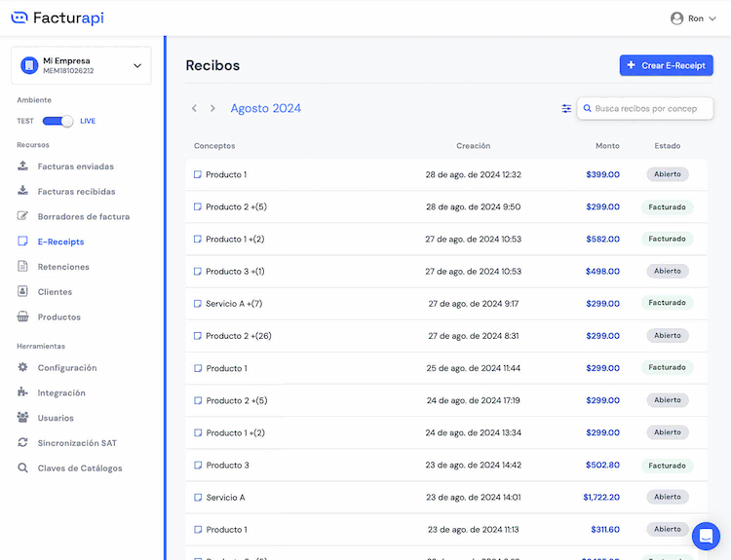Screen dimensions: 731x560
Task: Open Borradores de factura in sidebar
Action: [x=83, y=217]
